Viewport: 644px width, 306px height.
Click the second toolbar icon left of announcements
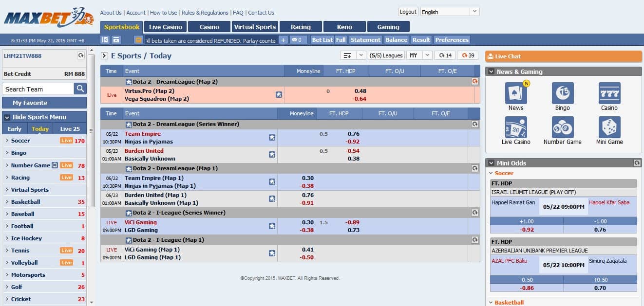pos(116,40)
